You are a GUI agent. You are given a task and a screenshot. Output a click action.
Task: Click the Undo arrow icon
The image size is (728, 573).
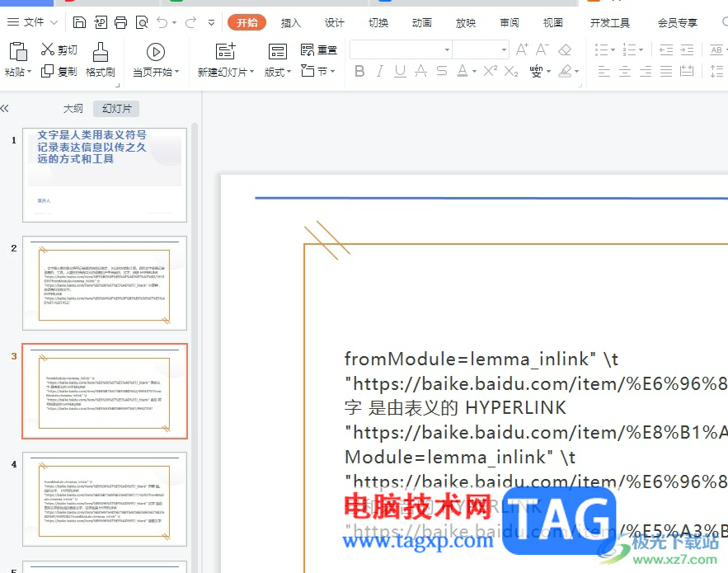[x=162, y=22]
